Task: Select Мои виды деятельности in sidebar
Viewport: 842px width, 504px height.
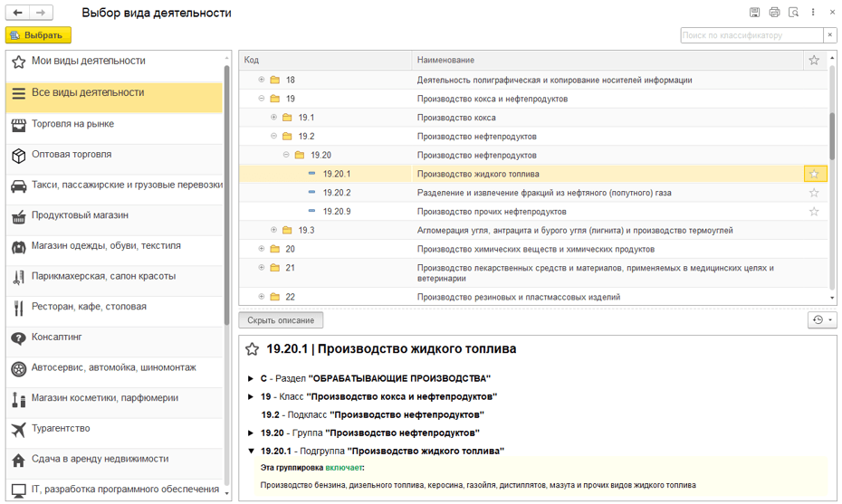Action: click(88, 62)
